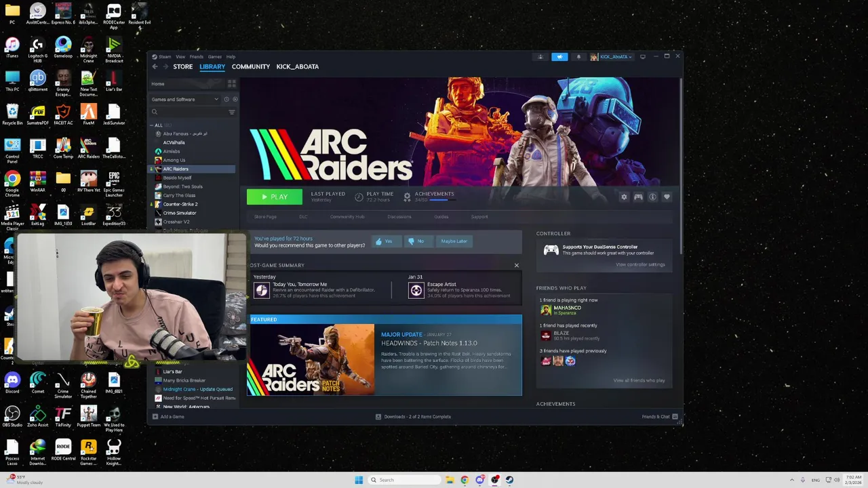Select Crime Simulator in library list

point(179,213)
